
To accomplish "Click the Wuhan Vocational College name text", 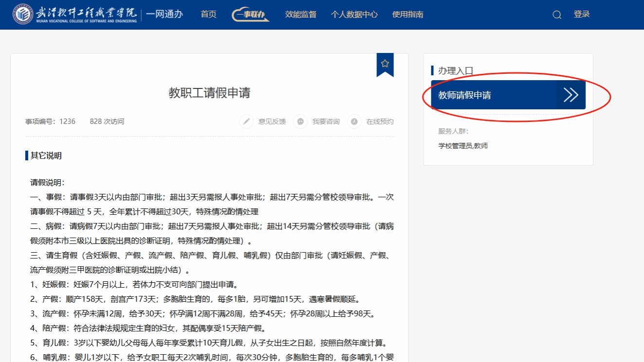I will [x=86, y=15].
